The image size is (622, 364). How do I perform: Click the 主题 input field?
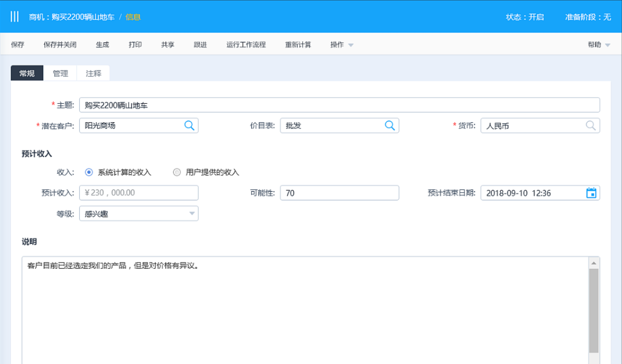click(340, 105)
